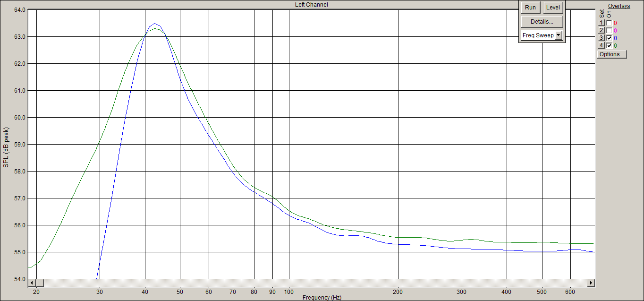This screenshot has height=301, width=644.
Task: Click the 600 frequency axis value
Action: (x=570, y=292)
